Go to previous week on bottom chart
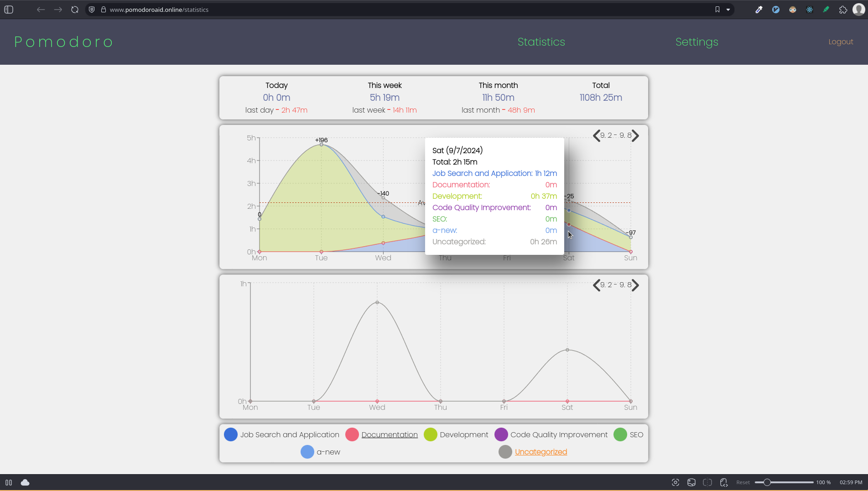The height and width of the screenshot is (491, 868). point(596,285)
